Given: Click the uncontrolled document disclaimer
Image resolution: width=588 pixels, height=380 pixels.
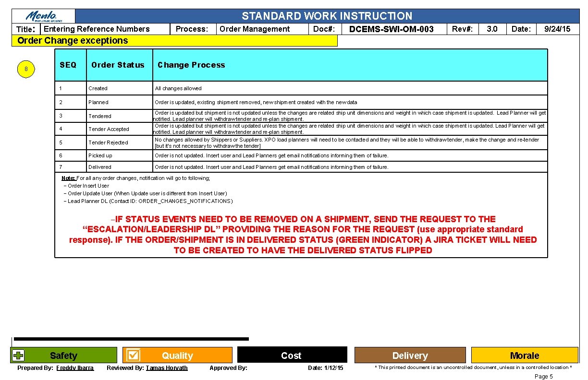Looking at the screenshot, I should click(473, 368).
